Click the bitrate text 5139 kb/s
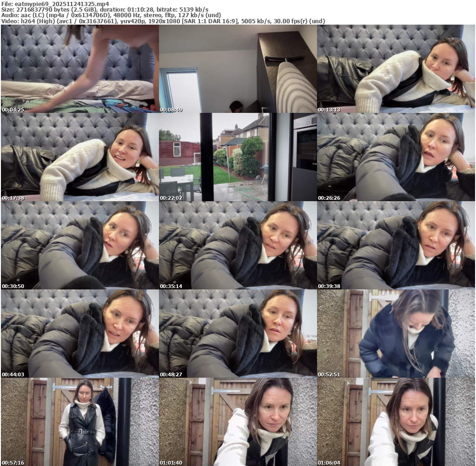 193,10
